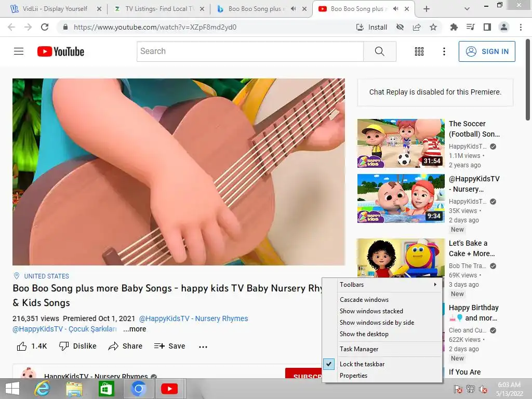Click the eye-slash icon in address bar

[x=400, y=27]
